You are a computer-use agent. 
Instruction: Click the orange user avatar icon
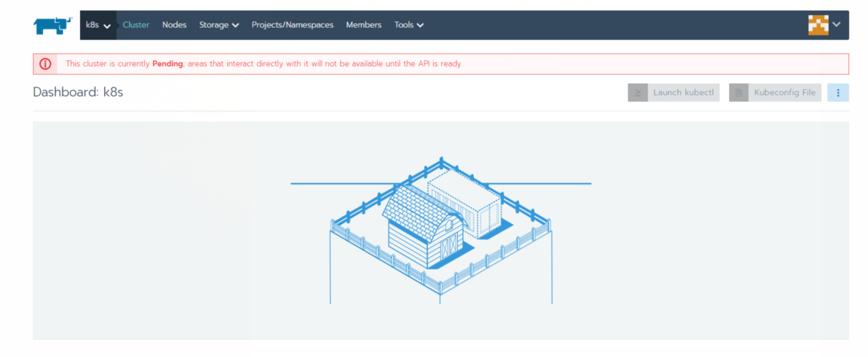click(x=818, y=25)
